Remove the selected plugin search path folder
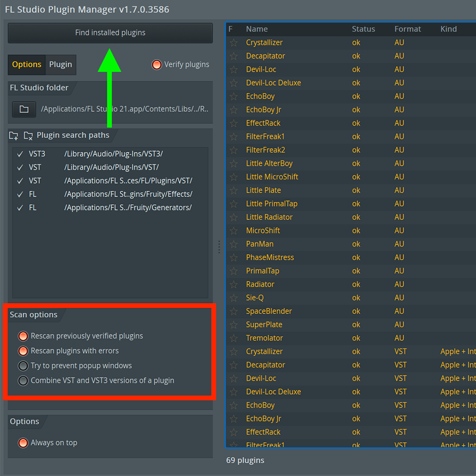The height and width of the screenshot is (476, 476). pos(28,135)
